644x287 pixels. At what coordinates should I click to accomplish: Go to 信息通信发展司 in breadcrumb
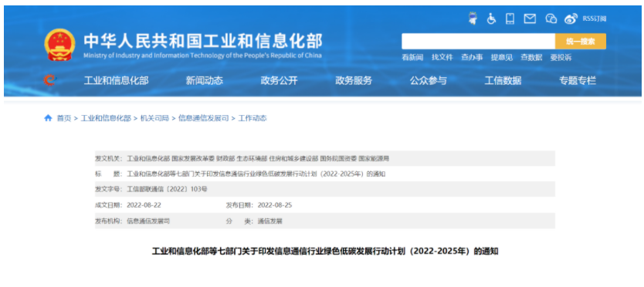[x=203, y=118]
